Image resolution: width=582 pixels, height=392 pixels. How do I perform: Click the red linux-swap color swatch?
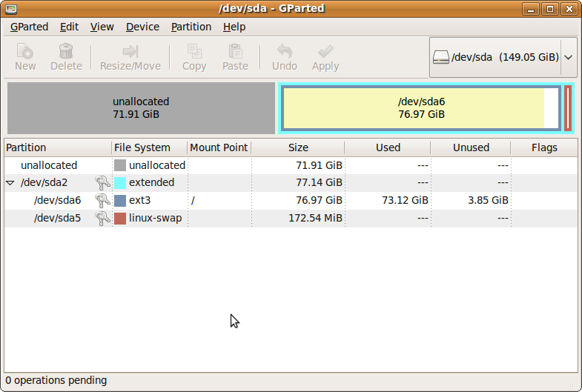pos(120,219)
